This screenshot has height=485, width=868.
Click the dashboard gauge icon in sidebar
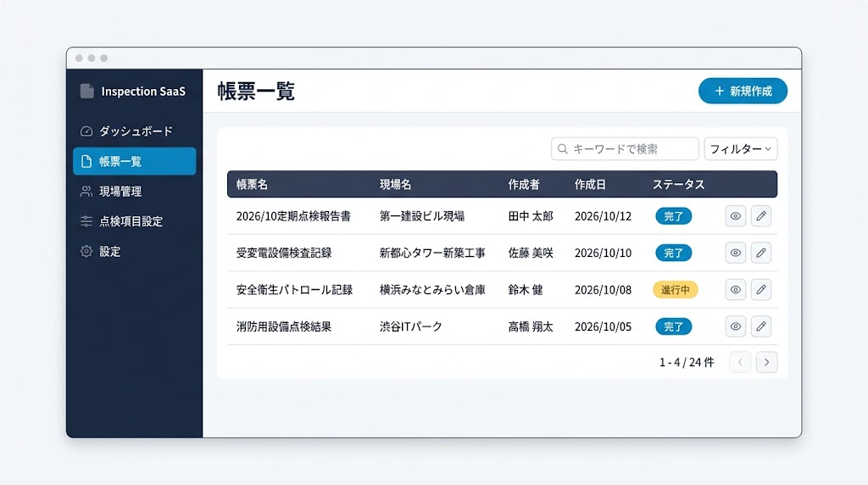[86, 131]
